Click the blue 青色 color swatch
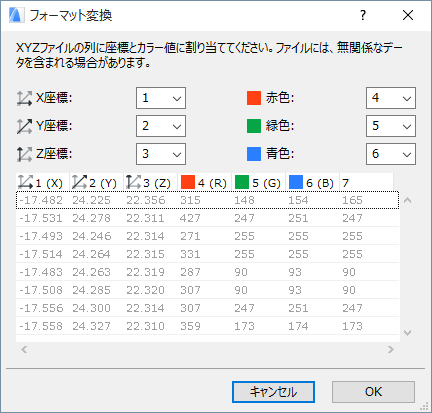The height and width of the screenshot is (413, 432). pos(254,154)
